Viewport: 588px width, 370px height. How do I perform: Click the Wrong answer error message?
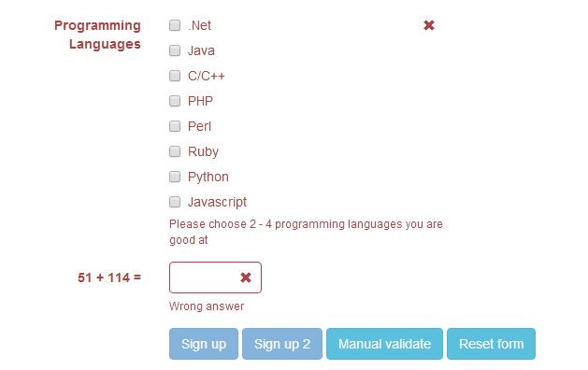pos(207,306)
